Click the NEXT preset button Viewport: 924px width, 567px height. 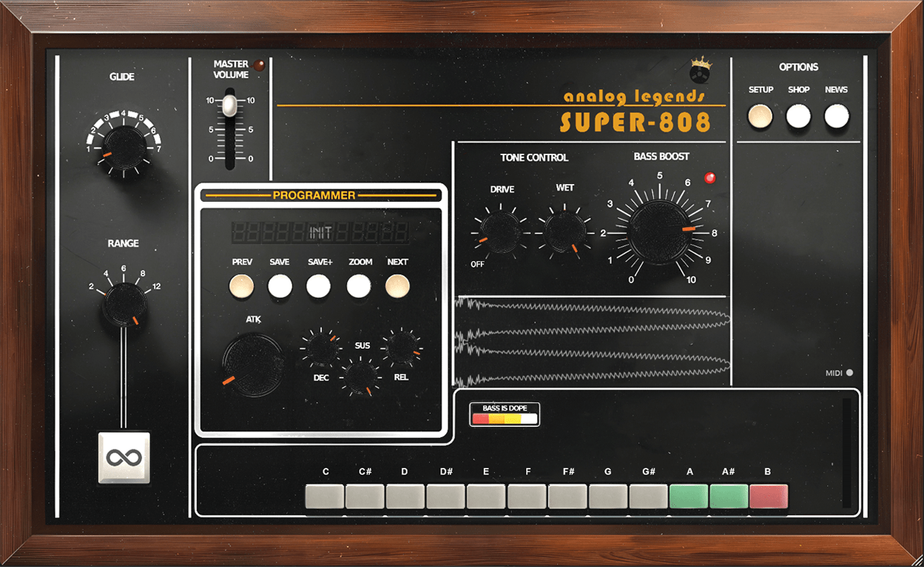pyautogui.click(x=397, y=286)
